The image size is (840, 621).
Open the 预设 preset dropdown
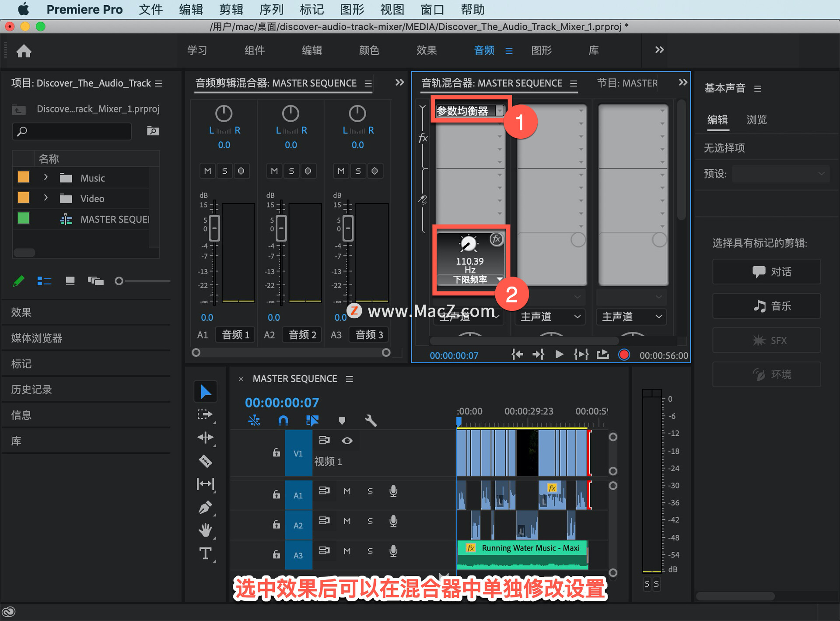click(780, 174)
